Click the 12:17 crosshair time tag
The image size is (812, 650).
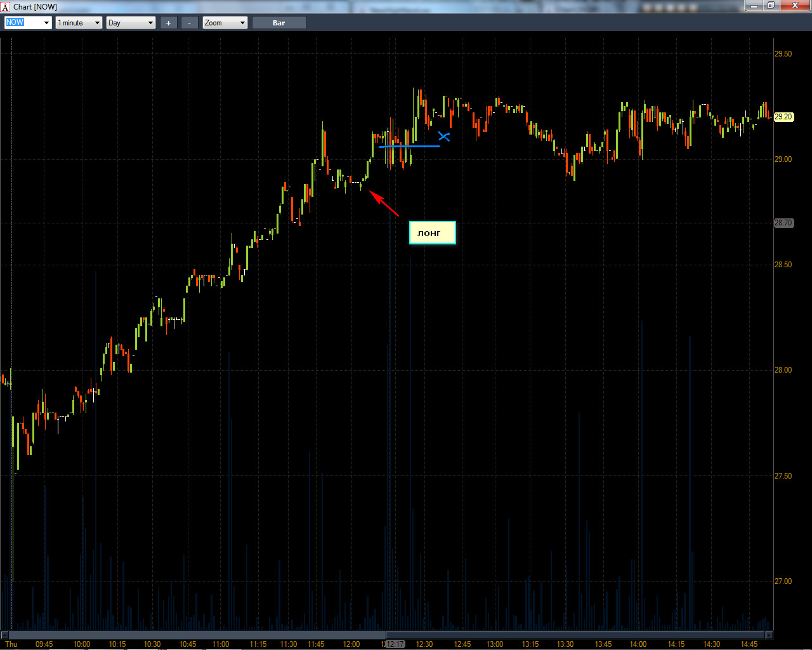pyautogui.click(x=395, y=644)
